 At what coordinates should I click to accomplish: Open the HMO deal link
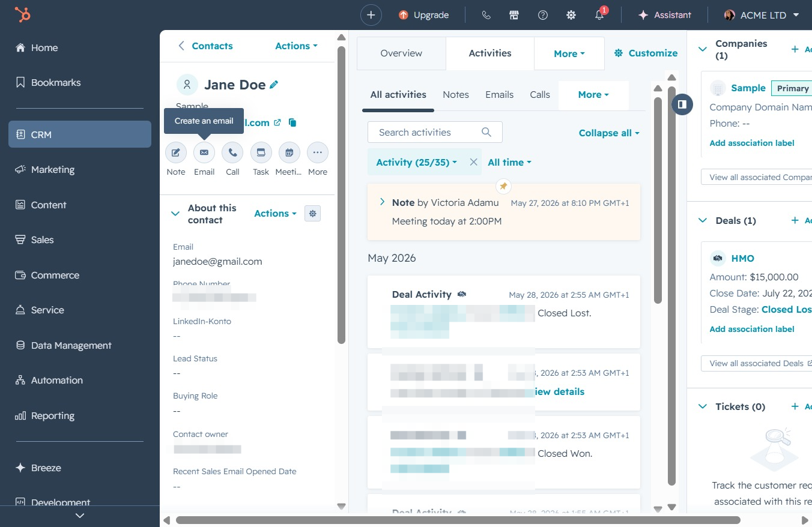click(x=742, y=258)
